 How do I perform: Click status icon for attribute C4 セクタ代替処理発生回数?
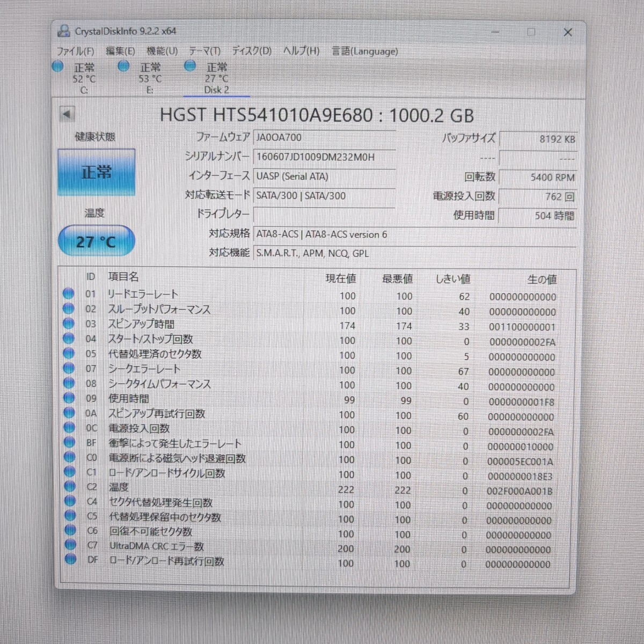(70, 501)
